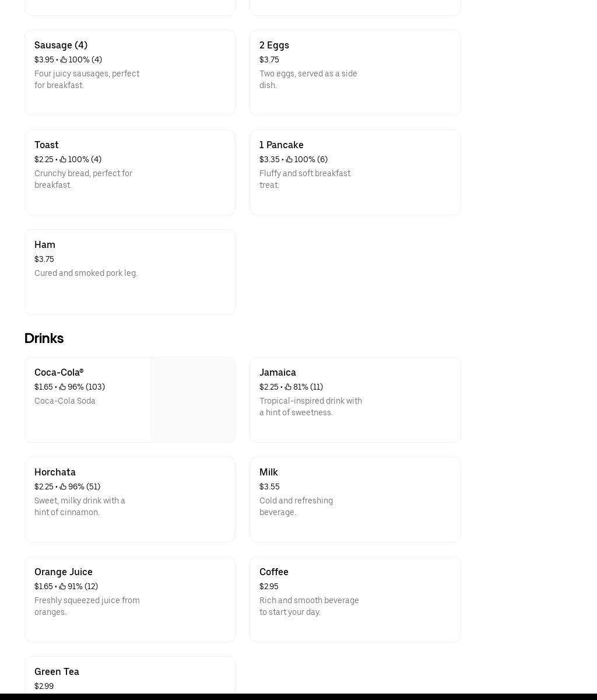This screenshot has height=700, width=597.
Task: Click thumbs-up icon on Coca-Cola
Action: [62, 387]
